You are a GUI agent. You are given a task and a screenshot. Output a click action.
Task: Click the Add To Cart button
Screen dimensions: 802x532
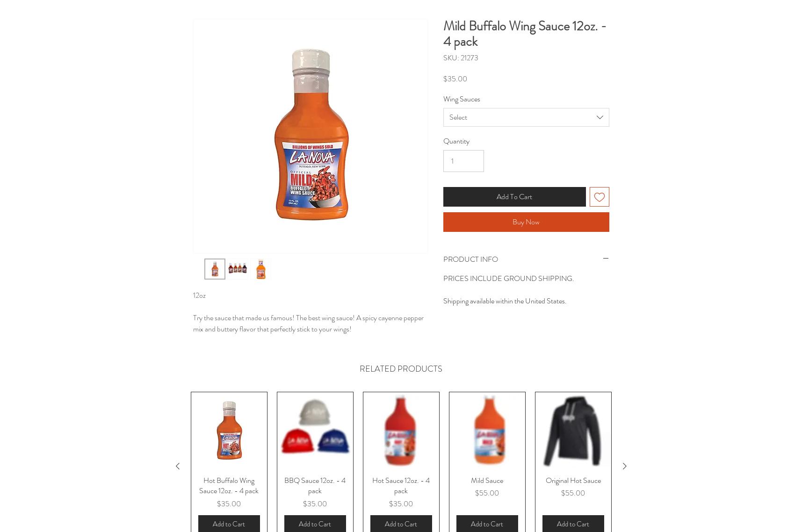(514, 197)
